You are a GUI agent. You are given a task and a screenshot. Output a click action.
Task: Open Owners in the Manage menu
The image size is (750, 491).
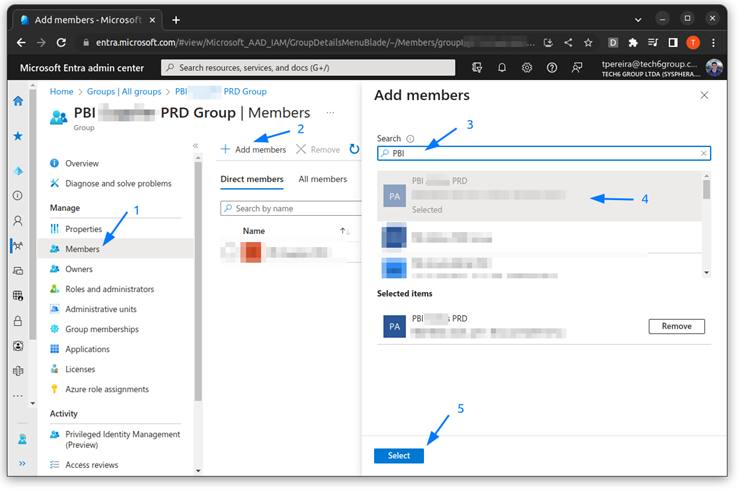(x=79, y=269)
